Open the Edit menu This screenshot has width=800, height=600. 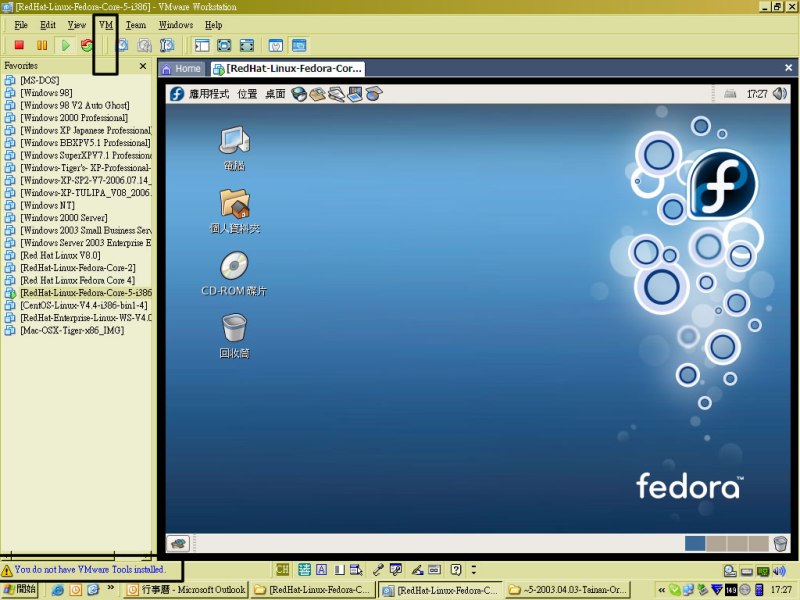(47, 24)
